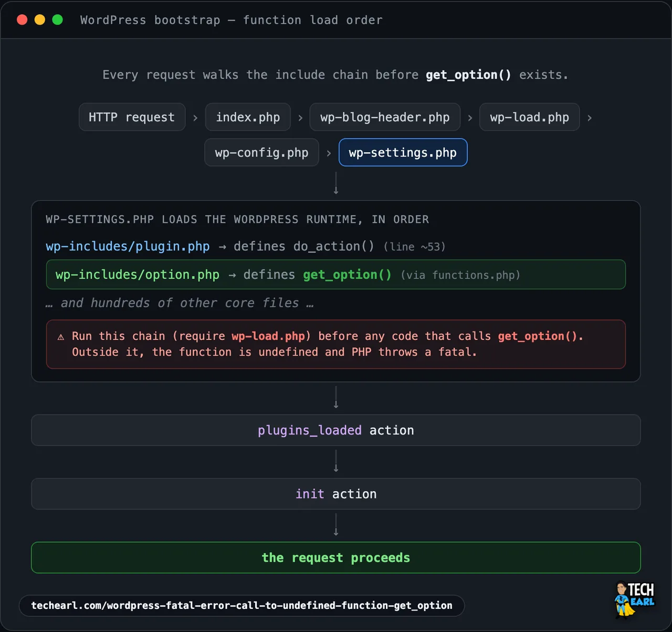Click the chevron after wp-config.php
The image size is (672, 632).
point(329,153)
